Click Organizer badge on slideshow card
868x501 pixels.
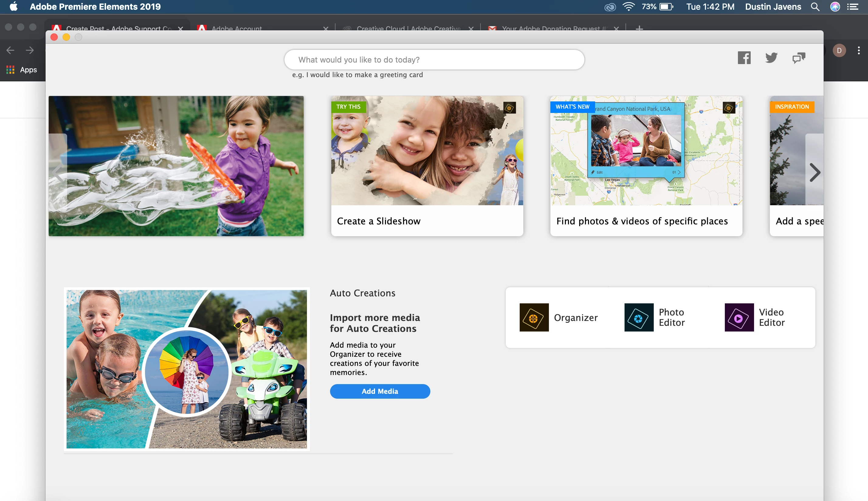pos(509,108)
